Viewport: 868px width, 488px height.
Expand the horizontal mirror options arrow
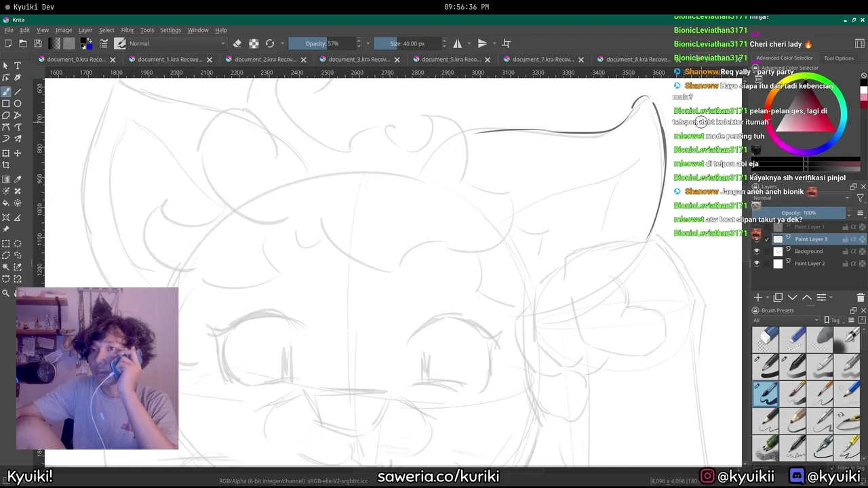(x=469, y=43)
